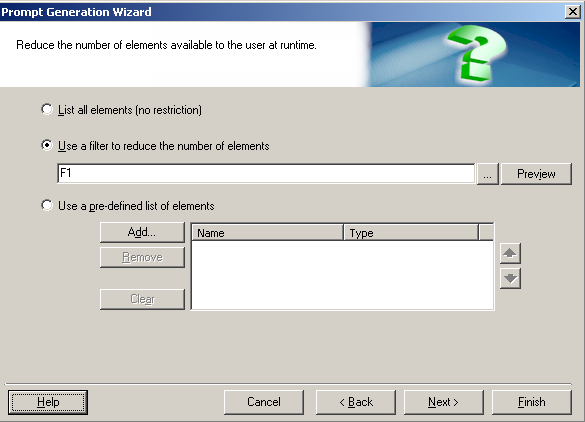
Task: Click the Type column header
Action: pyautogui.click(x=411, y=233)
